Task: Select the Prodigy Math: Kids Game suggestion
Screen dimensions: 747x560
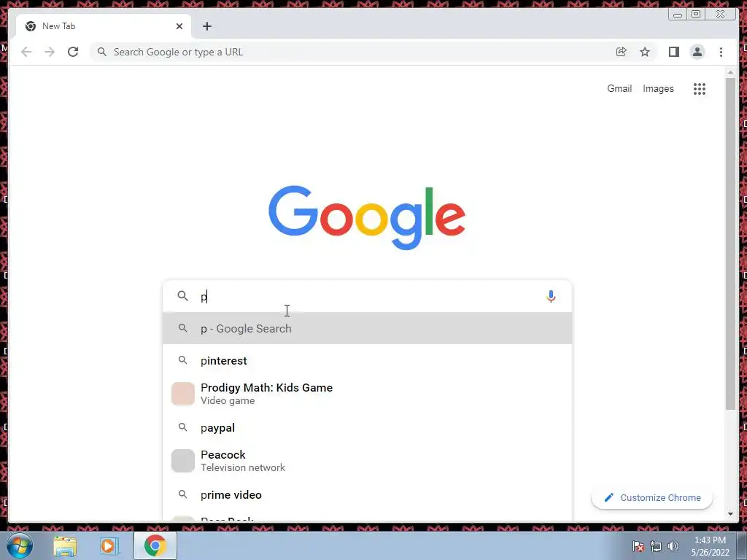Action: pyautogui.click(x=368, y=394)
